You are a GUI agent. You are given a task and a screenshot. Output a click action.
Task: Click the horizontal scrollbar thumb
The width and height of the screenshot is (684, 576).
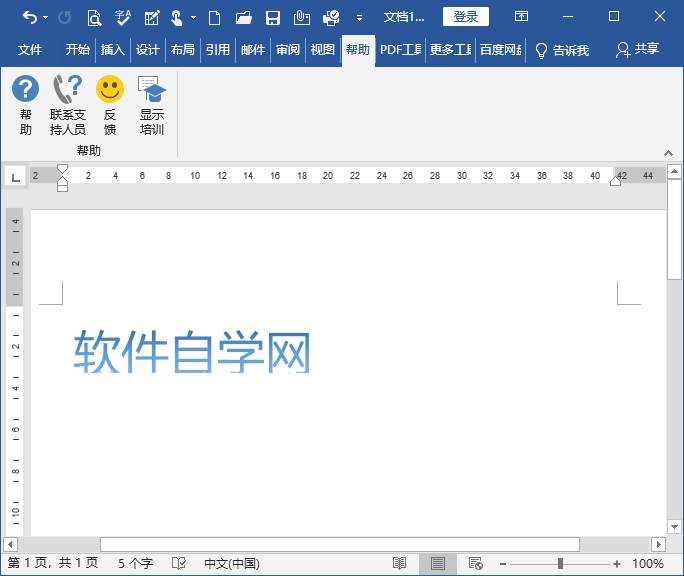(340, 545)
